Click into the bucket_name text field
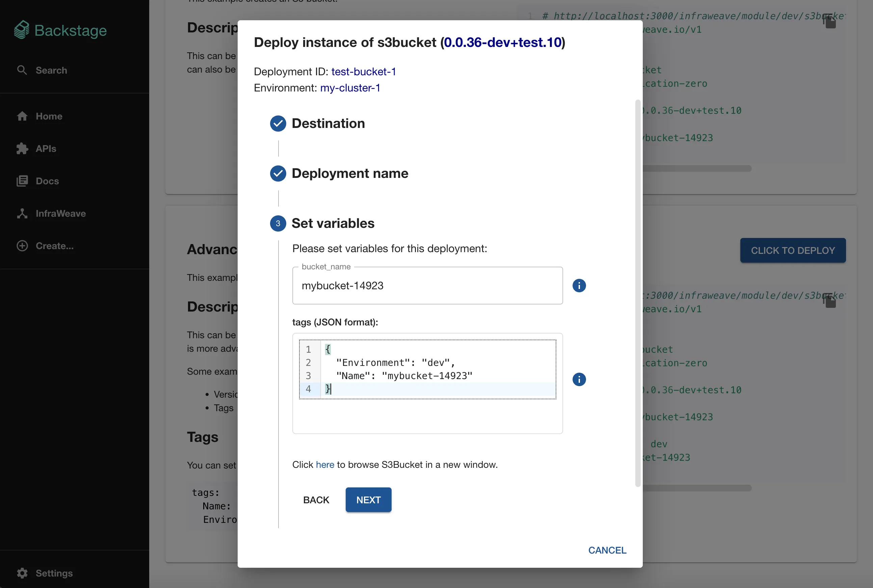The image size is (873, 588). click(427, 286)
